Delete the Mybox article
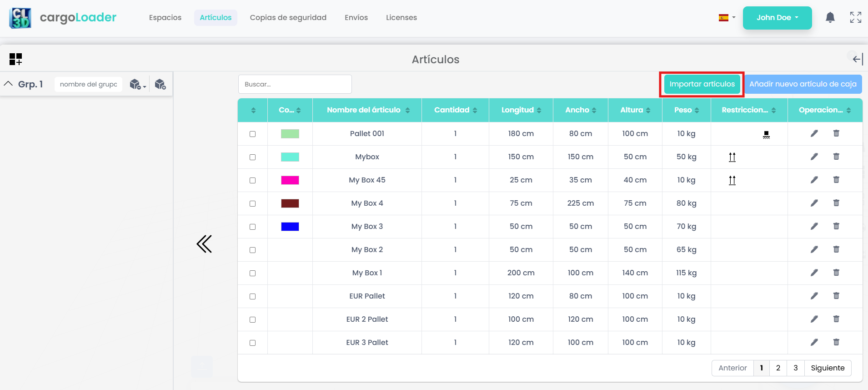Image resolution: width=868 pixels, height=390 pixels. 836,157
